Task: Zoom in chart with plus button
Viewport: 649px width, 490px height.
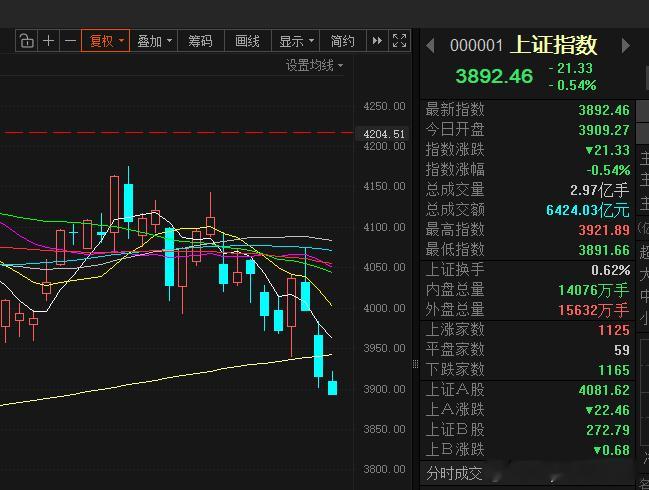Action: click(48, 41)
